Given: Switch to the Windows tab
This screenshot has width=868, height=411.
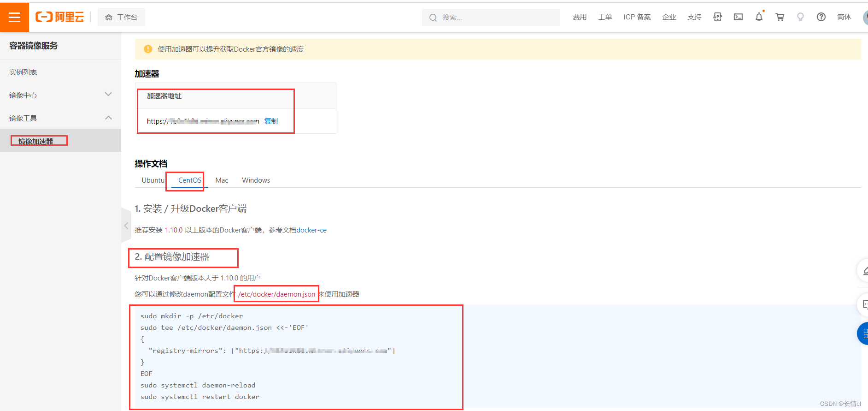Looking at the screenshot, I should point(256,180).
